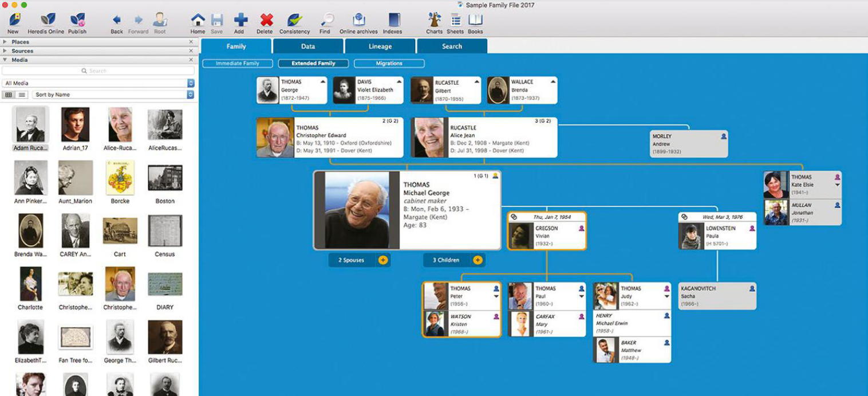Close the Sources panel with its X
Screen dimensions: 868x396
[x=191, y=51]
